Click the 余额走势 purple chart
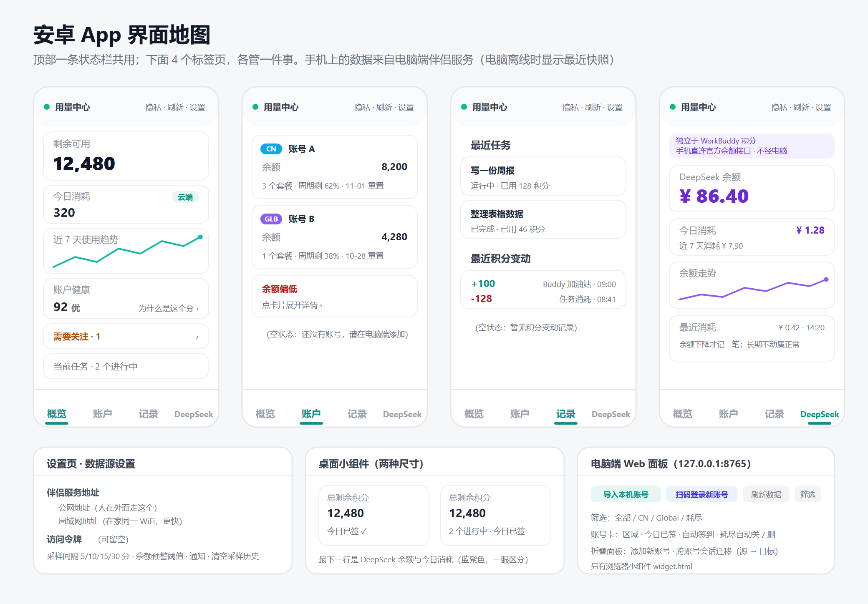868x604 pixels. pos(752,285)
